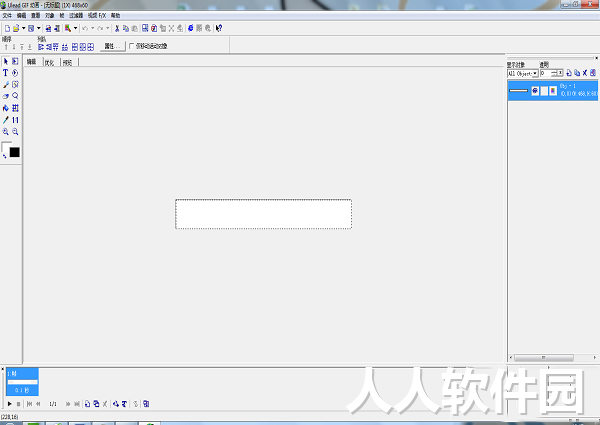Select the ellipse selection tool
Image resolution: width=600 pixels, height=425 pixels.
[x=15, y=73]
